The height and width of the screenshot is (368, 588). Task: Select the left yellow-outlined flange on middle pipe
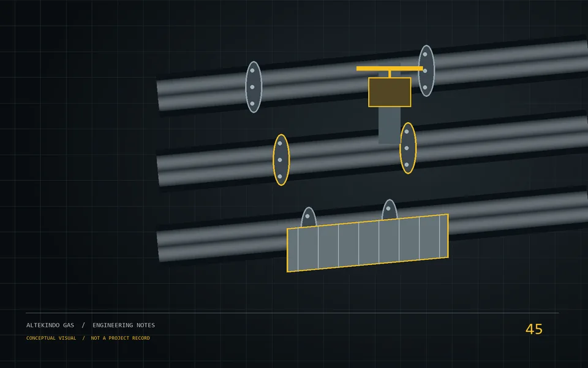281,160
